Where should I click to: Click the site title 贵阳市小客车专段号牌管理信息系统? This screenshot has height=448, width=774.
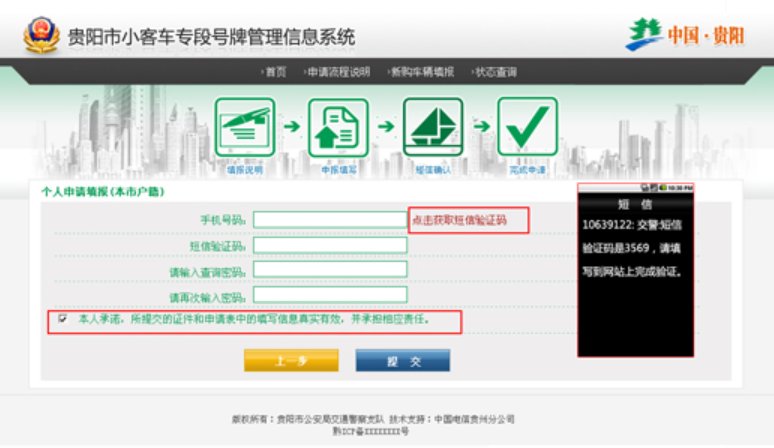tap(211, 37)
